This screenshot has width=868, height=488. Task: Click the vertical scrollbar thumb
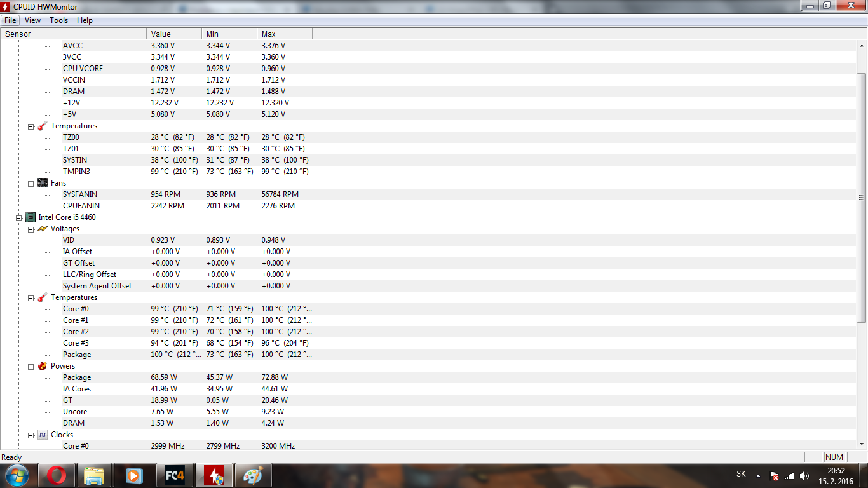(x=862, y=198)
